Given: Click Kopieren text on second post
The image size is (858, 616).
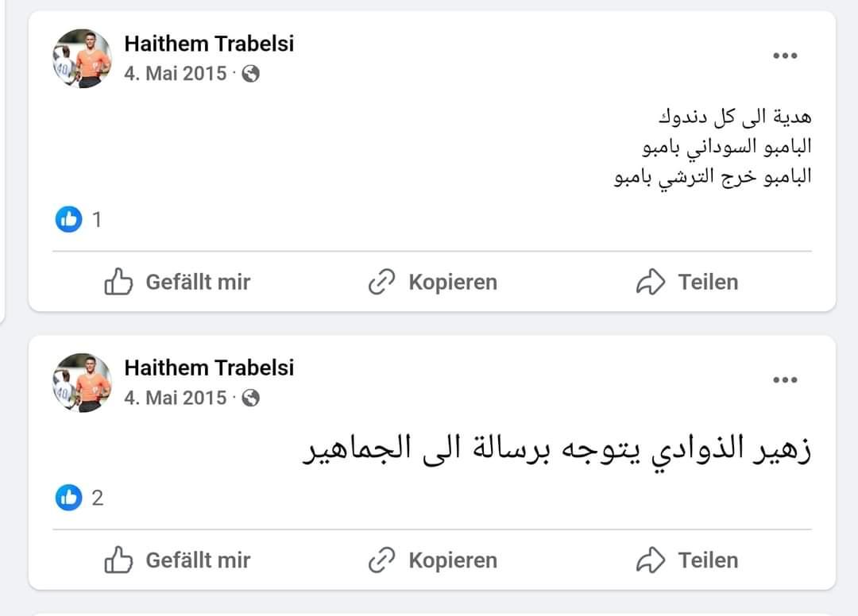Looking at the screenshot, I should click(453, 560).
